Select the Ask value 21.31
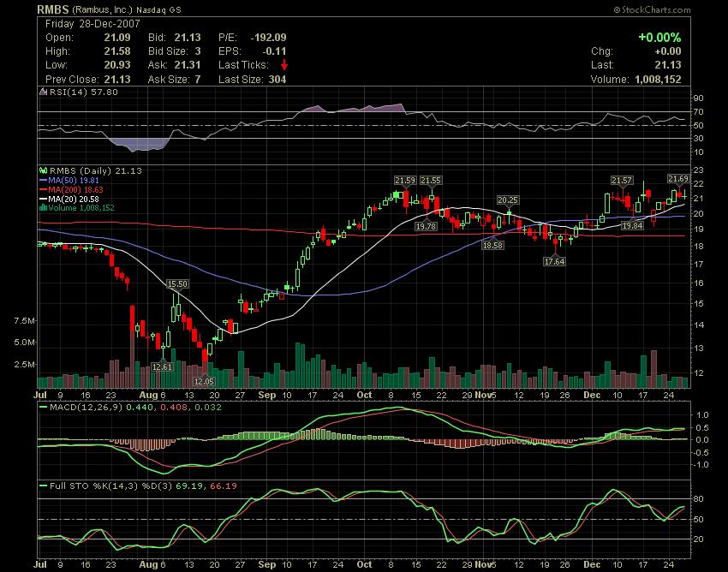 (188, 65)
